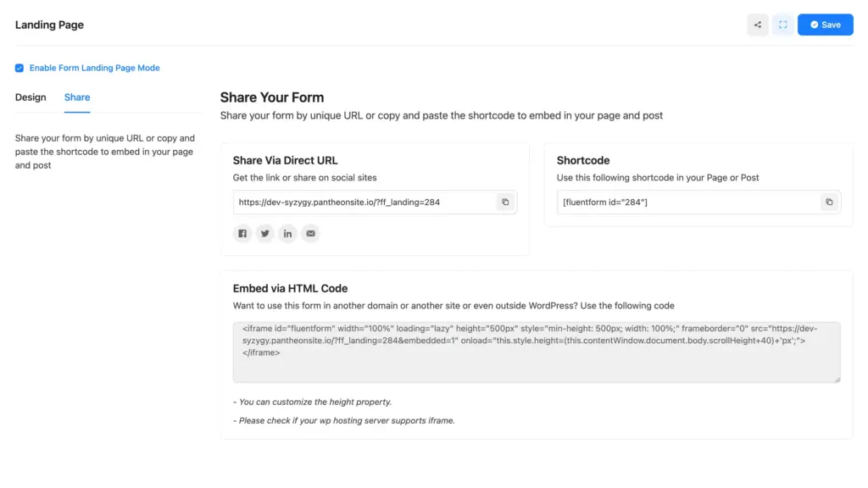Switch to the Design tab
Image resolution: width=868 pixels, height=488 pixels.
[31, 97]
